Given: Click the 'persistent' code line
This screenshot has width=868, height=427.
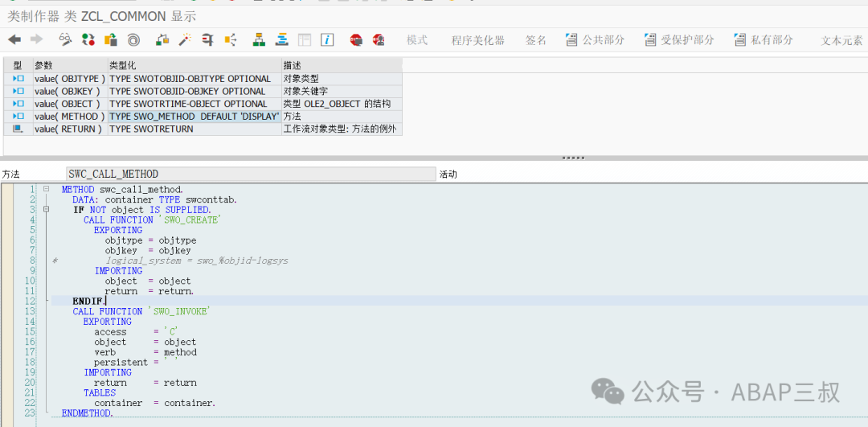Looking at the screenshot, I should pos(136,362).
